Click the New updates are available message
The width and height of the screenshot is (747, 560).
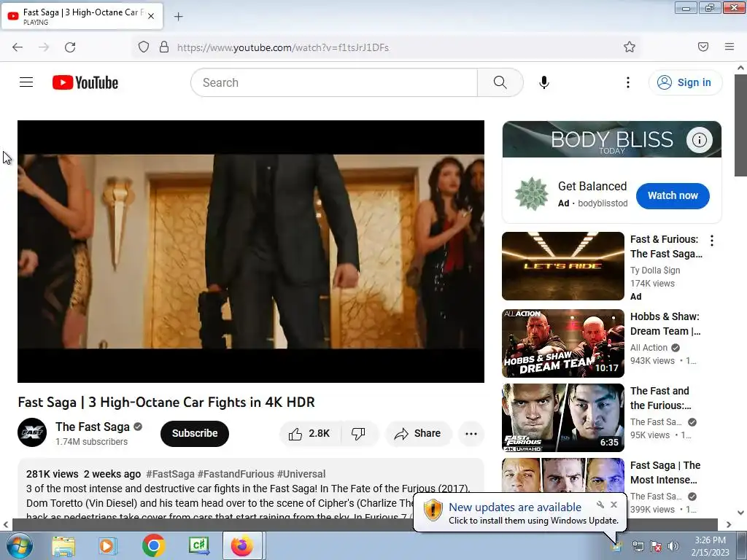click(x=515, y=507)
